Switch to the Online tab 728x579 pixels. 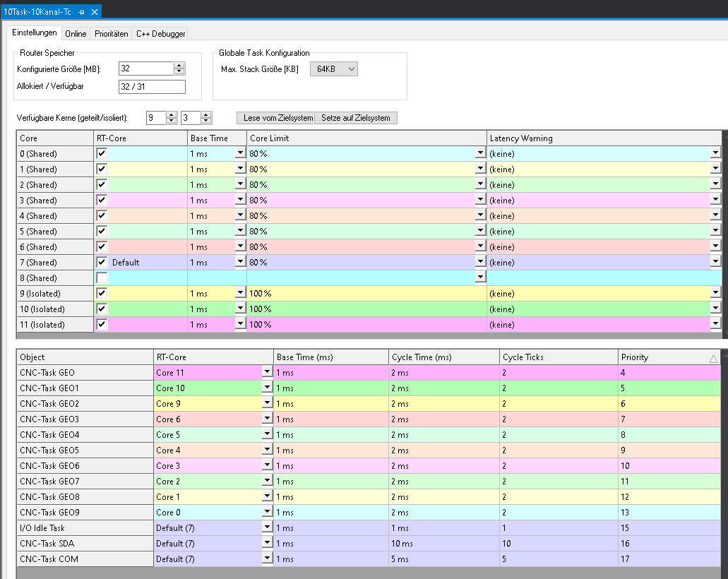76,34
